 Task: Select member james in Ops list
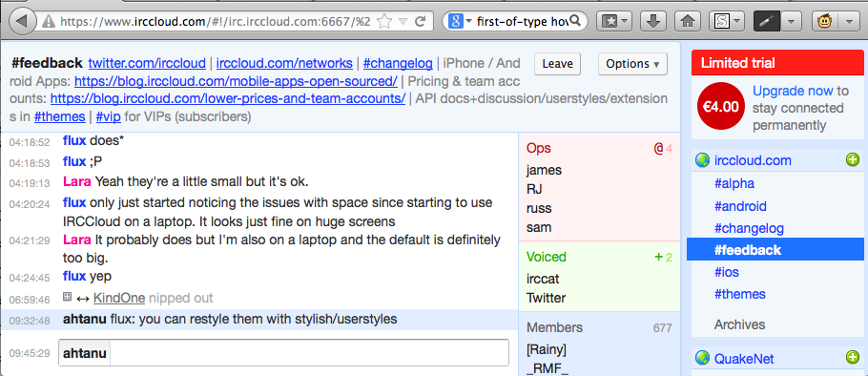coord(544,170)
